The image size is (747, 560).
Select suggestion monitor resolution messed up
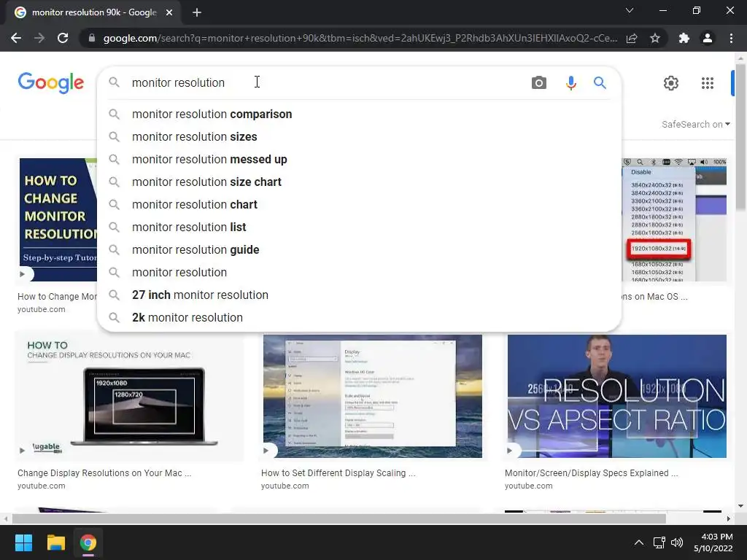coord(359,160)
